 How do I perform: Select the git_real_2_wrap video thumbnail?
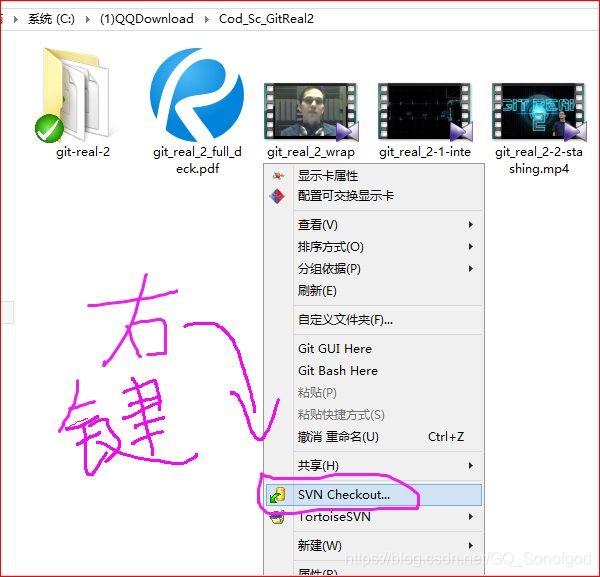pyautogui.click(x=311, y=111)
